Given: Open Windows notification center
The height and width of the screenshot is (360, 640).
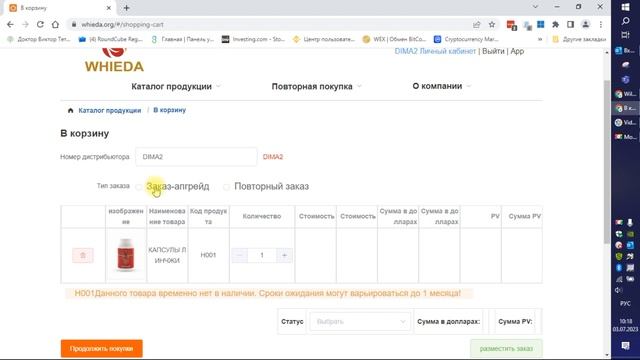Looking at the screenshot, I should click(x=625, y=346).
